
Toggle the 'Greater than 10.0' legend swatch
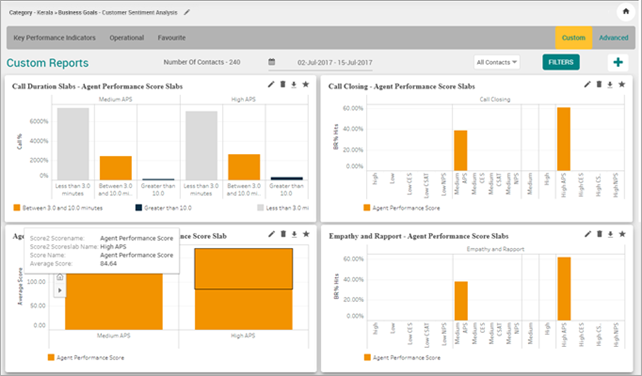coord(139,208)
